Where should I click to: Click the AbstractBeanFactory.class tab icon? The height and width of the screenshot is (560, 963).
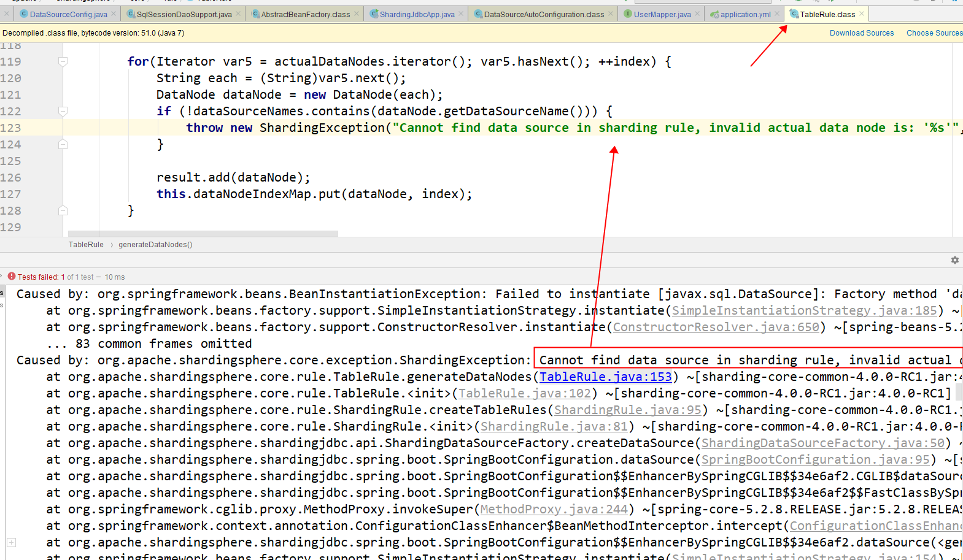point(255,13)
